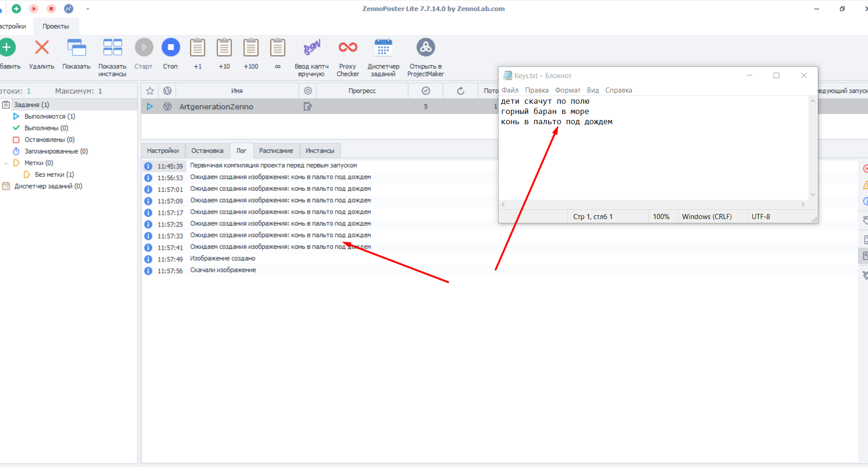Open the Настройки tab of the project panel

click(163, 151)
